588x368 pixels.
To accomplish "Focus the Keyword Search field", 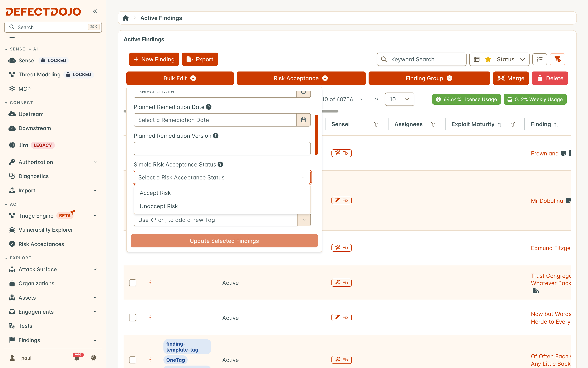I will (422, 59).
